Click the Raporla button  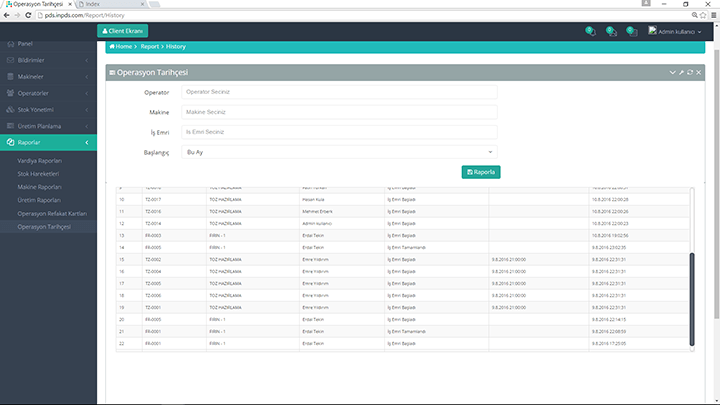(481, 172)
